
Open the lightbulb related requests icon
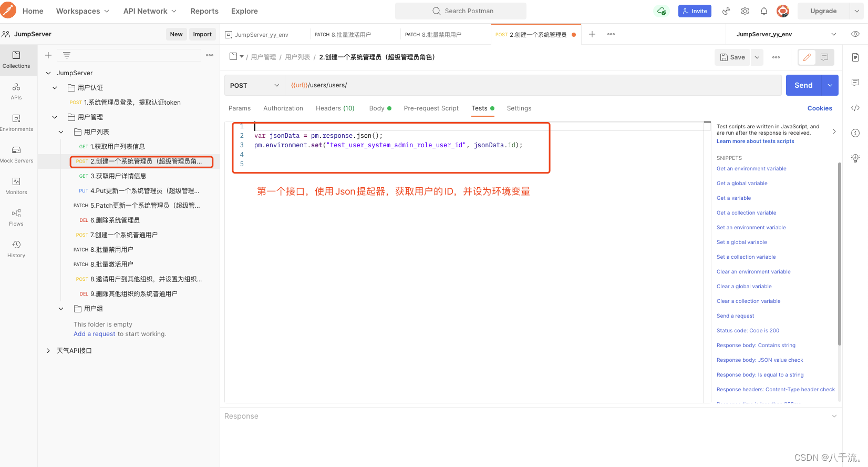click(x=855, y=158)
